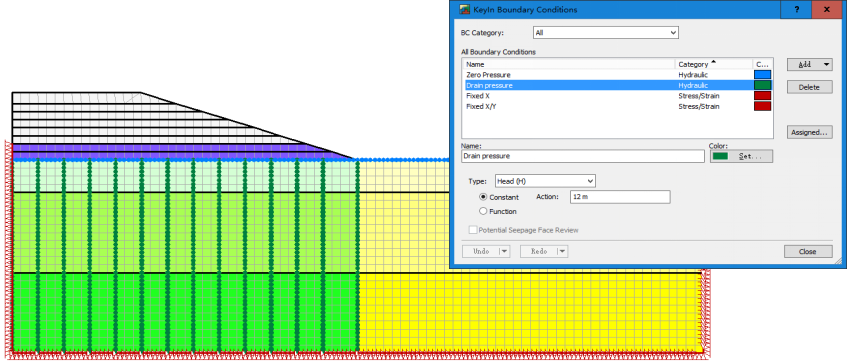Click the Set... color button
This screenshot has height=364, width=848.
741,156
